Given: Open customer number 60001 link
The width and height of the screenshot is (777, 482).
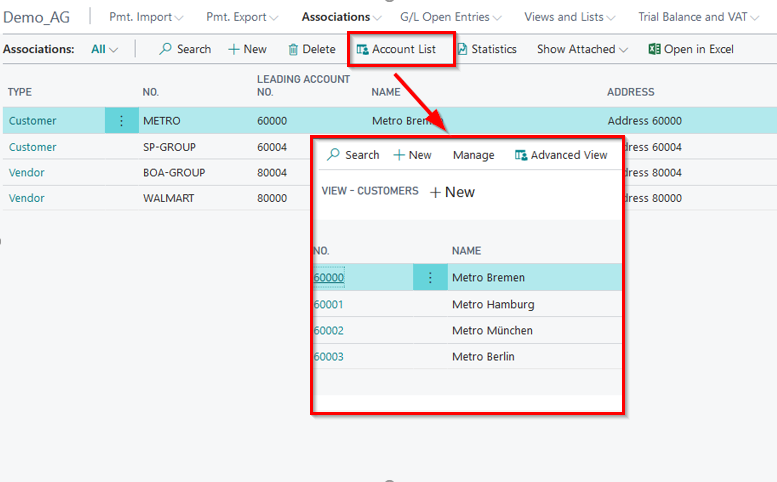Looking at the screenshot, I should (x=328, y=304).
